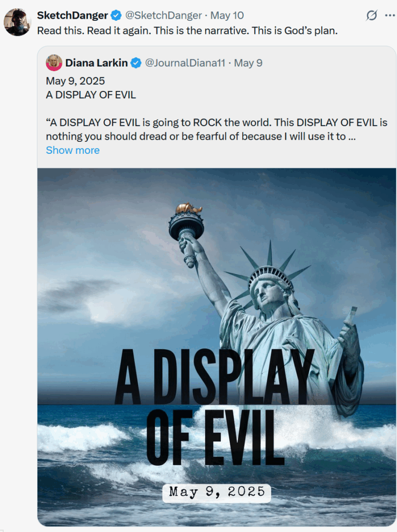Open SketchDanger's profile avatar
The height and width of the screenshot is (532, 397).
(17, 22)
